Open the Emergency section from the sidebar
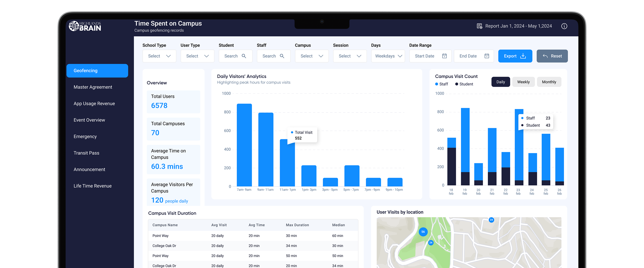The image size is (644, 268). point(85,136)
